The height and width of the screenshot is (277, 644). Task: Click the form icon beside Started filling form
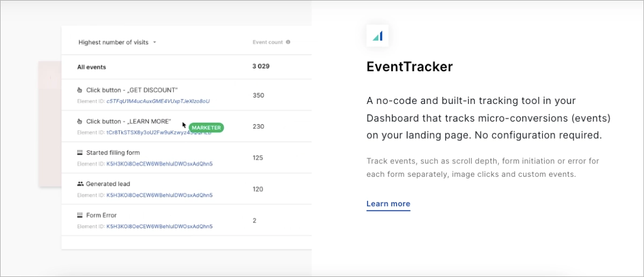[80, 153]
